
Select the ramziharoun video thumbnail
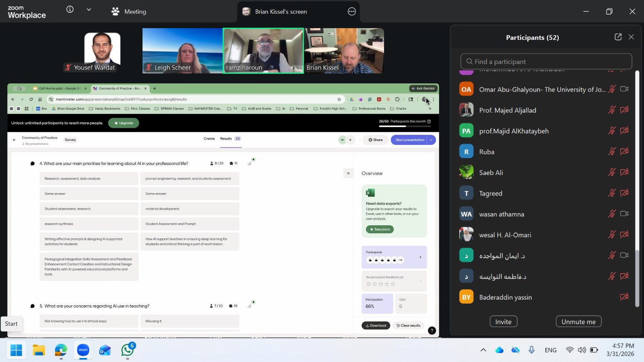pos(263,51)
